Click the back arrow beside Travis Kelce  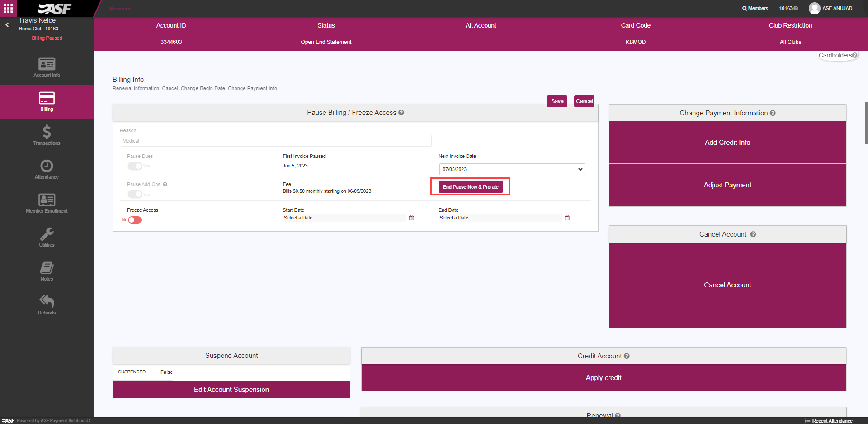tap(7, 25)
